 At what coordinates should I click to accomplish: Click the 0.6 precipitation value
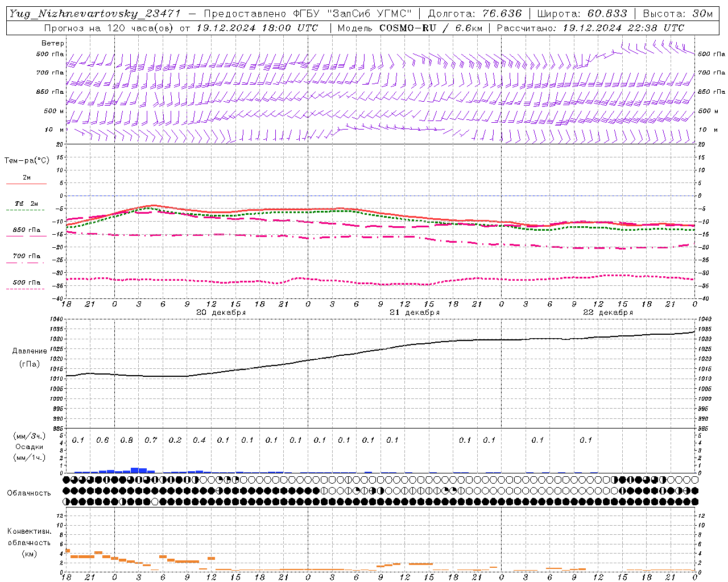click(102, 440)
